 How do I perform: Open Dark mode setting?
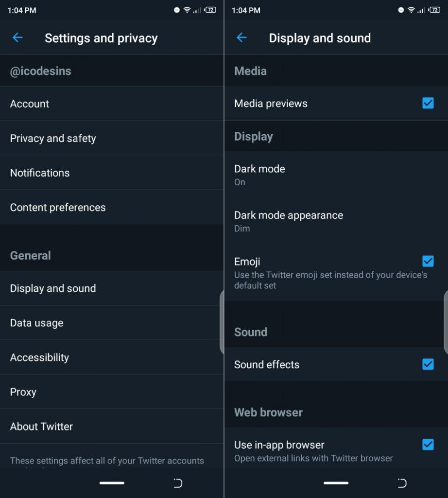[x=336, y=175]
